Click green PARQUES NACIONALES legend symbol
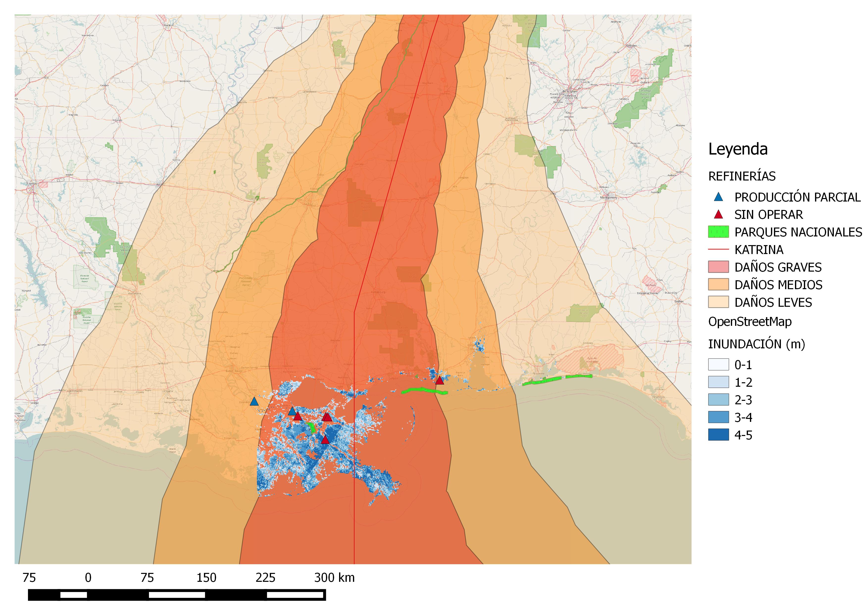 pos(718,232)
